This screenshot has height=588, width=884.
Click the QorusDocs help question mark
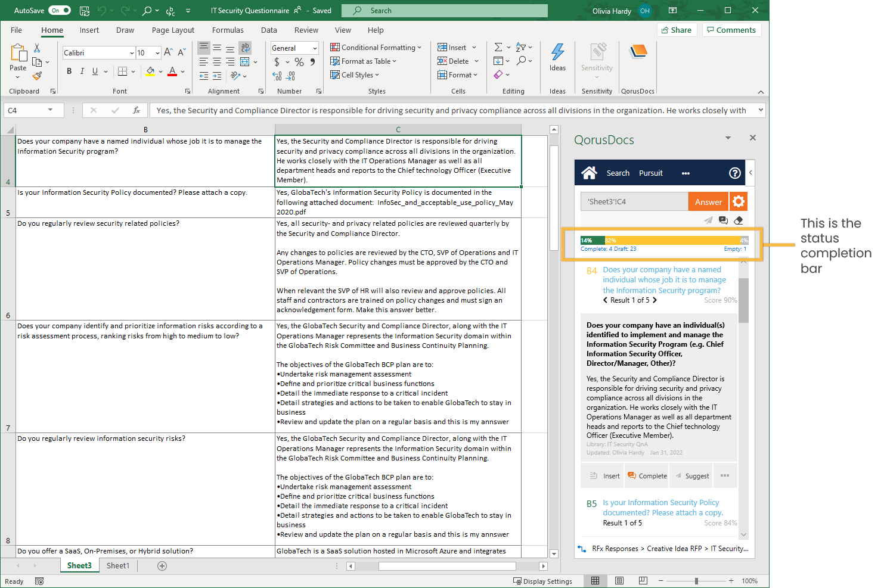(734, 173)
